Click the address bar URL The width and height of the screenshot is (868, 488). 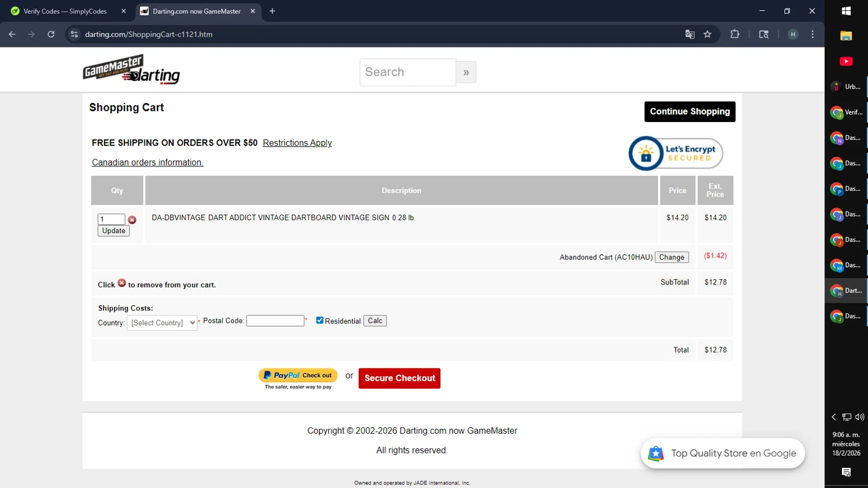[149, 34]
